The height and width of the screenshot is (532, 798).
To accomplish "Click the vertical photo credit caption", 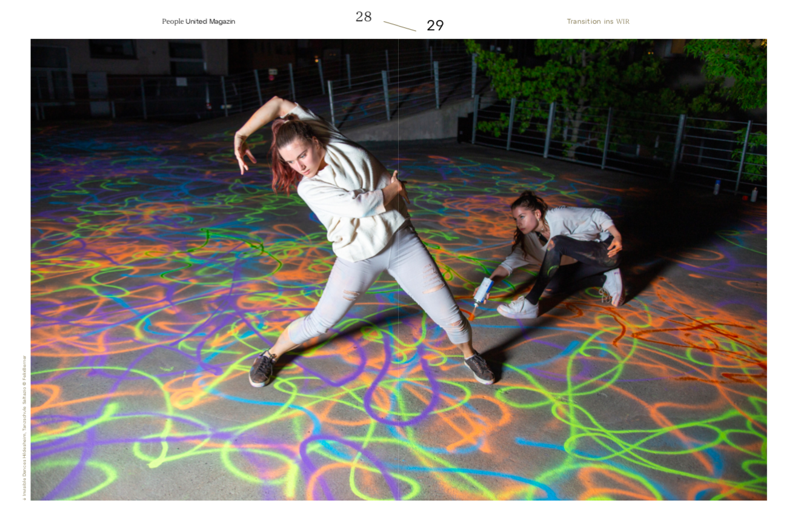I will [x=25, y=424].
